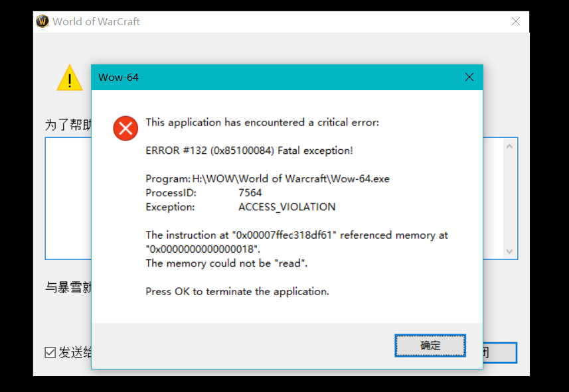Close the Wow-64 error dialog

click(469, 77)
